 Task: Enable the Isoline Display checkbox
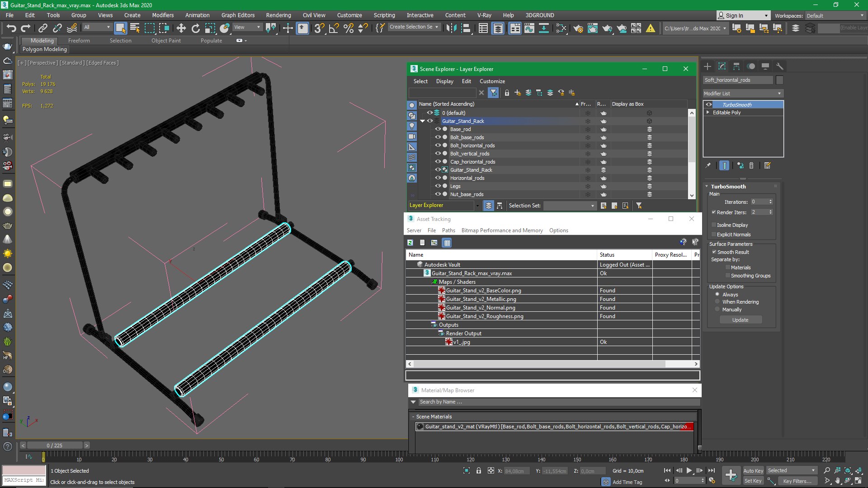(x=714, y=225)
